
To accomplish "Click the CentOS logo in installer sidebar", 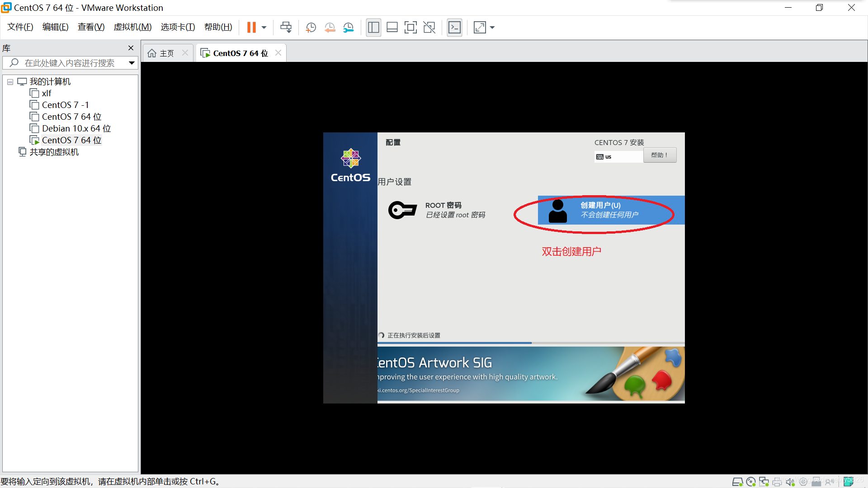I will click(350, 166).
